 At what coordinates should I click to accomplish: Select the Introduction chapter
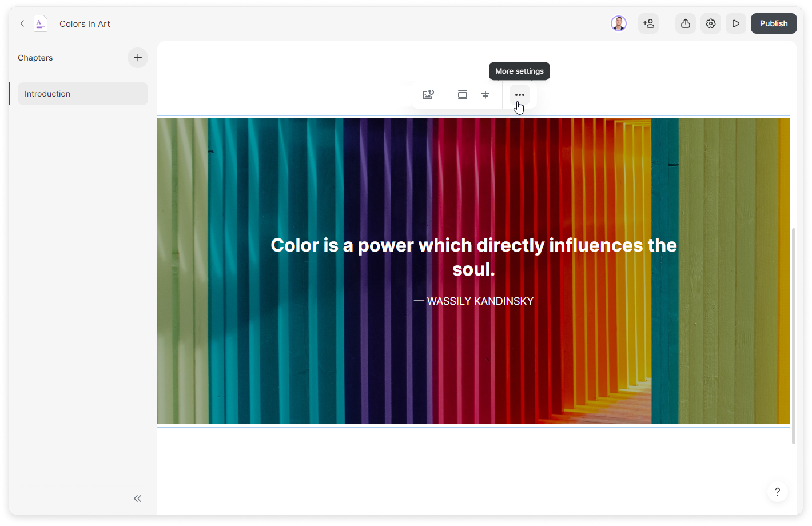point(83,94)
